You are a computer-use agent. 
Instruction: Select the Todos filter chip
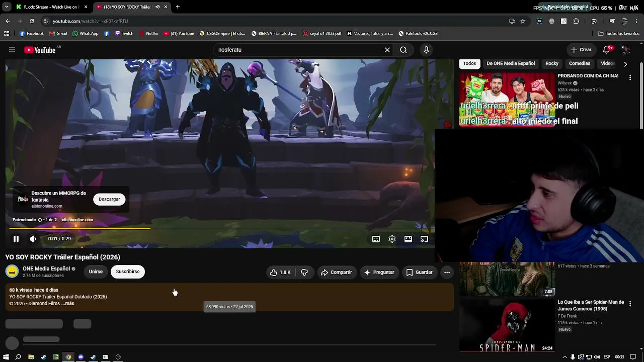[x=469, y=63]
